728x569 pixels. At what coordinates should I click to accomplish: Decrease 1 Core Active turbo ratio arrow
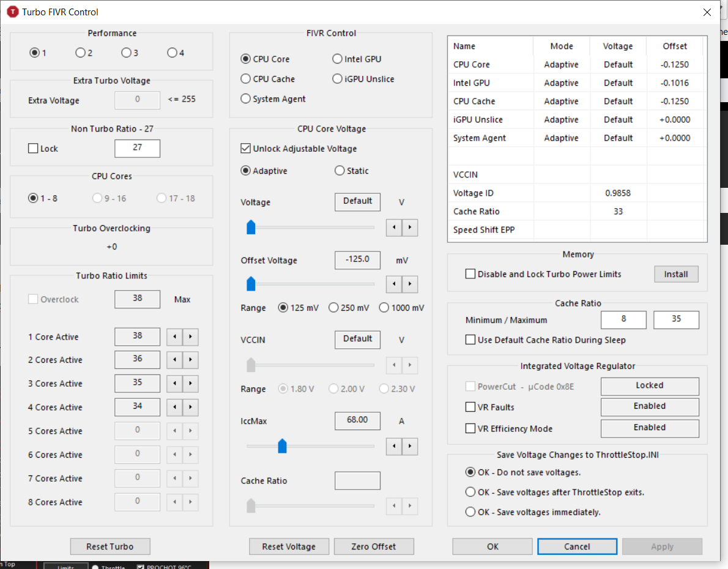tap(174, 337)
